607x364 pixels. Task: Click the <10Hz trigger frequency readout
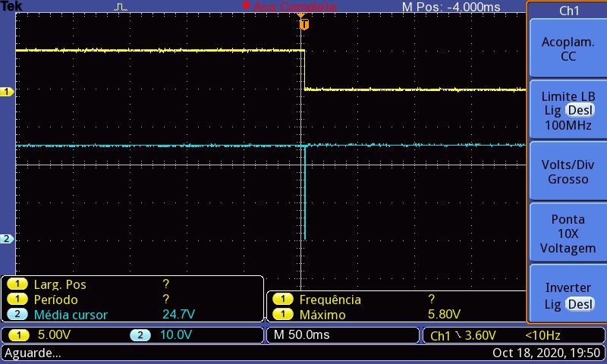click(543, 335)
